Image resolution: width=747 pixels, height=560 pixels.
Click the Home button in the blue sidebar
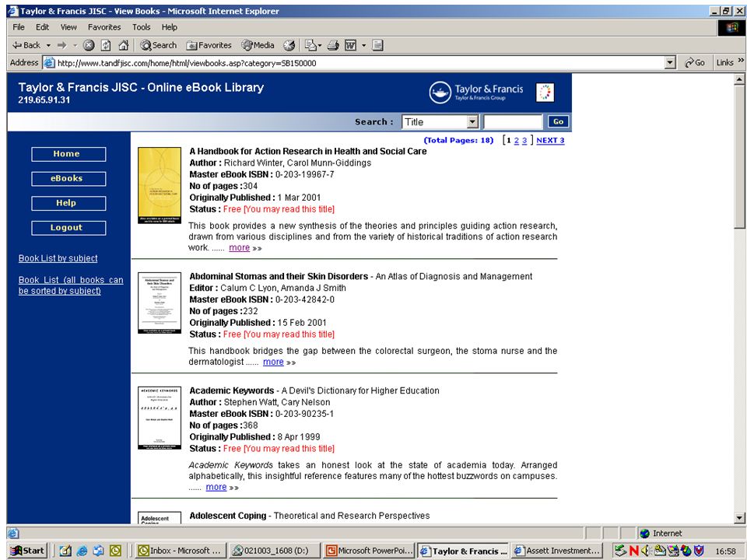coord(68,154)
